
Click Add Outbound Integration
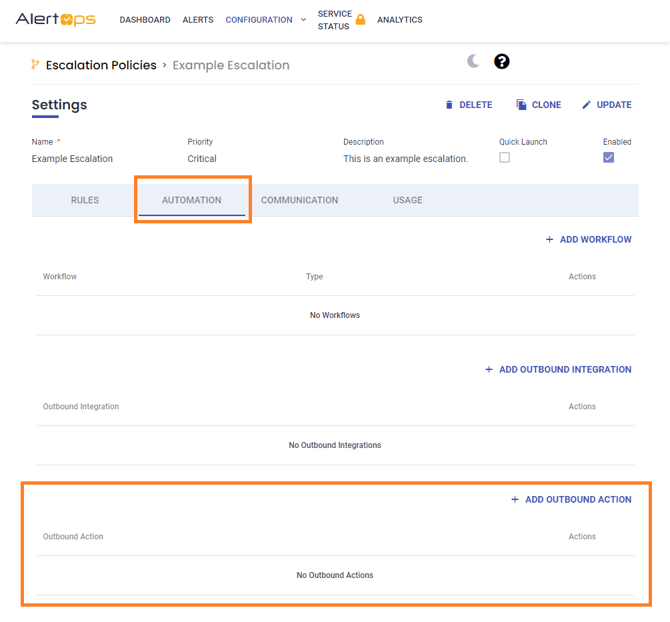[558, 370]
